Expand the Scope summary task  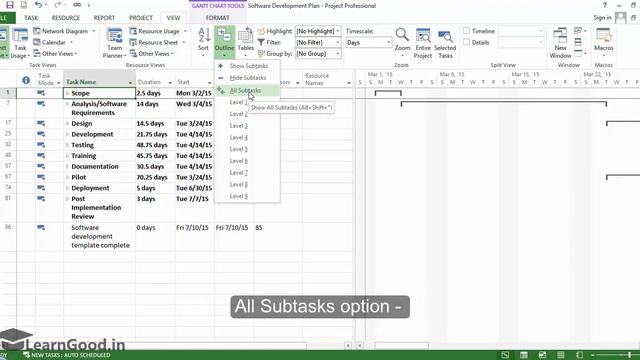67,93
